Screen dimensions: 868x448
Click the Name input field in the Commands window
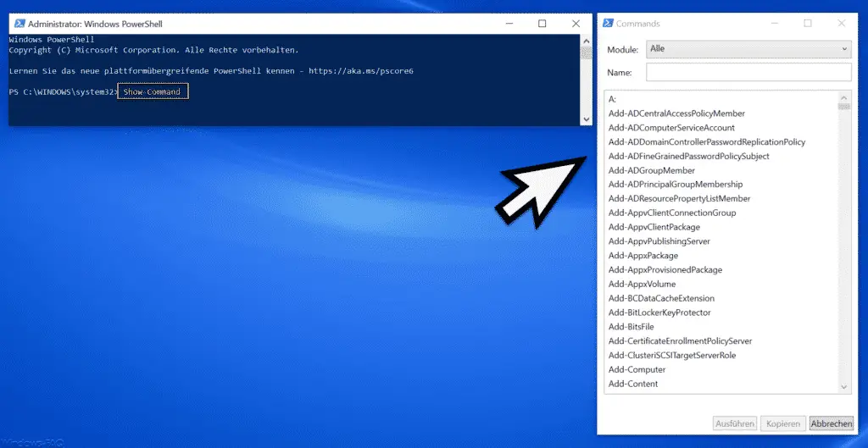click(x=748, y=73)
